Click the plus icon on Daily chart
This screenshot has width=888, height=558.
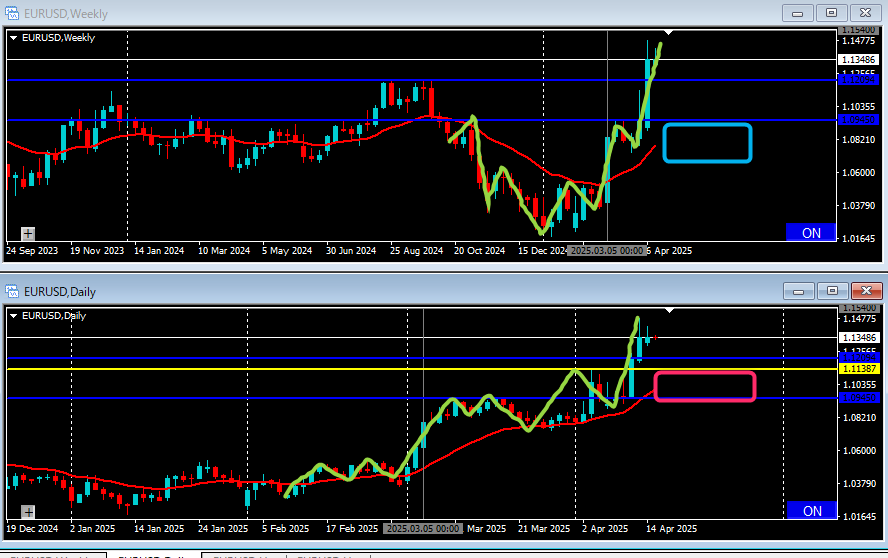click(x=27, y=510)
